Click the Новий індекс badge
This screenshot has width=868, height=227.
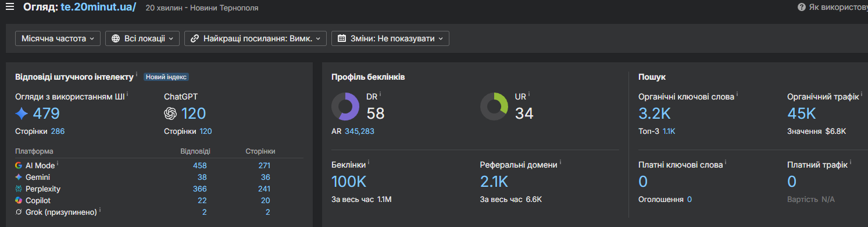(166, 77)
